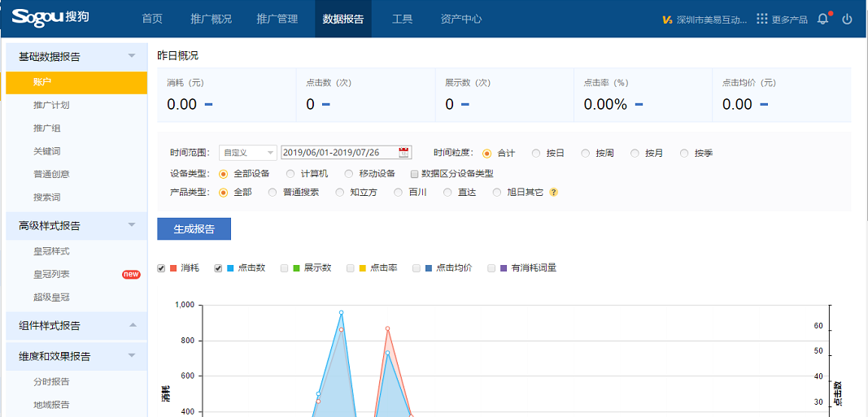This screenshot has width=868, height=417.
Task: Enable the 点击均价 chart series checkbox
Action: click(417, 268)
